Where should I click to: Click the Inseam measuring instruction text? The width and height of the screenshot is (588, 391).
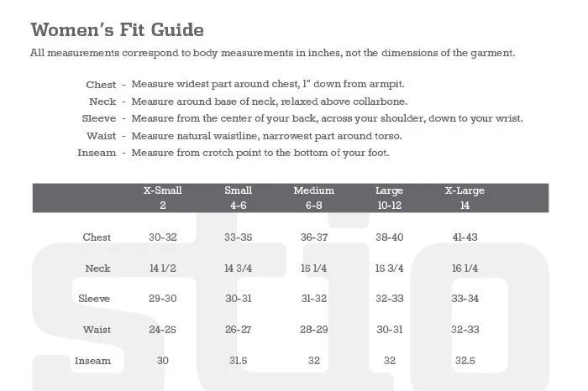[x=260, y=153]
